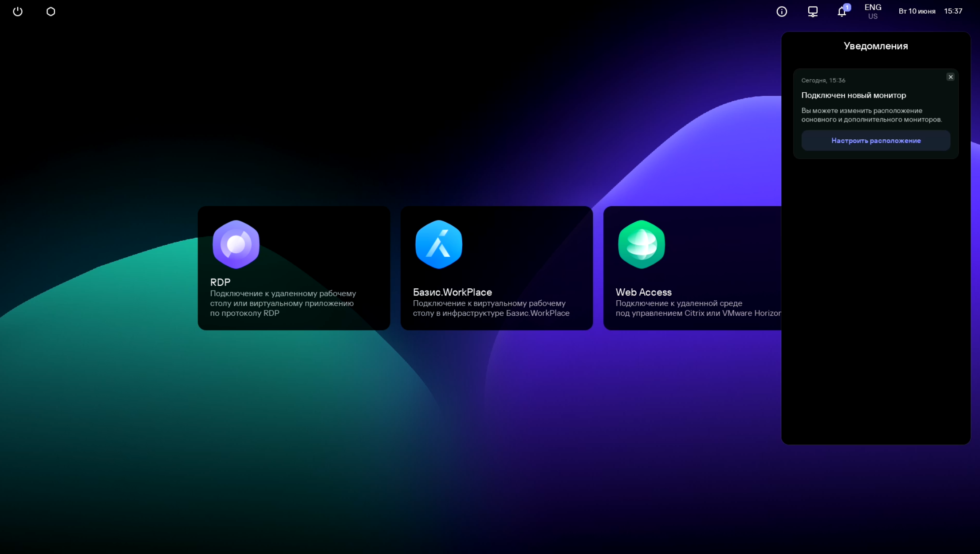Viewport: 980px width, 554px height.
Task: Toggle the notifications bell icon
Action: [841, 12]
